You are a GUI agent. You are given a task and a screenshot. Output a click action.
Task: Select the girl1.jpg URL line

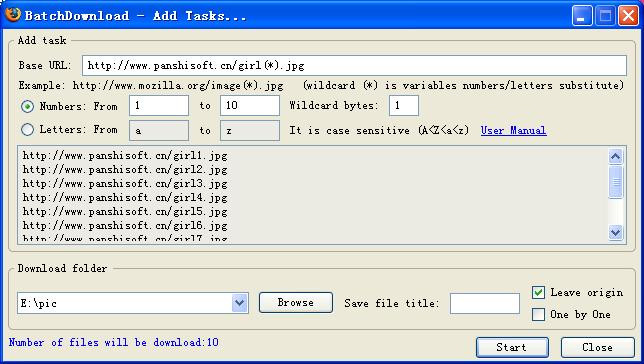point(125,156)
